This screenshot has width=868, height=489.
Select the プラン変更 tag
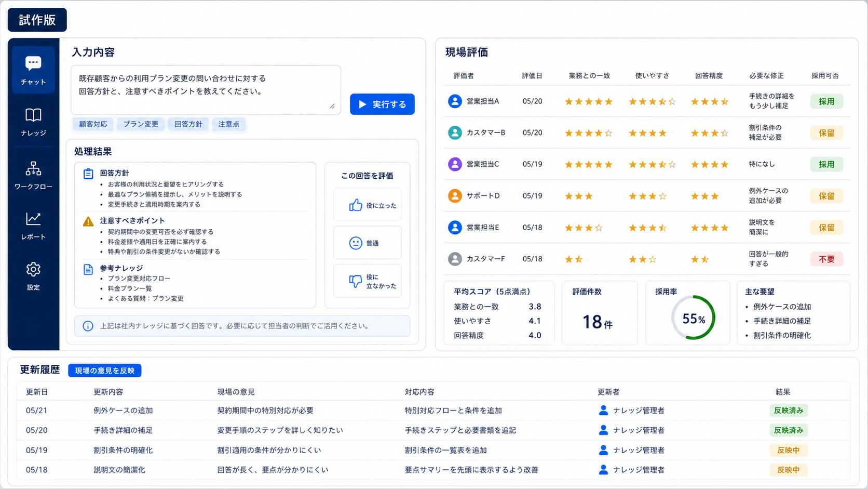tap(141, 124)
